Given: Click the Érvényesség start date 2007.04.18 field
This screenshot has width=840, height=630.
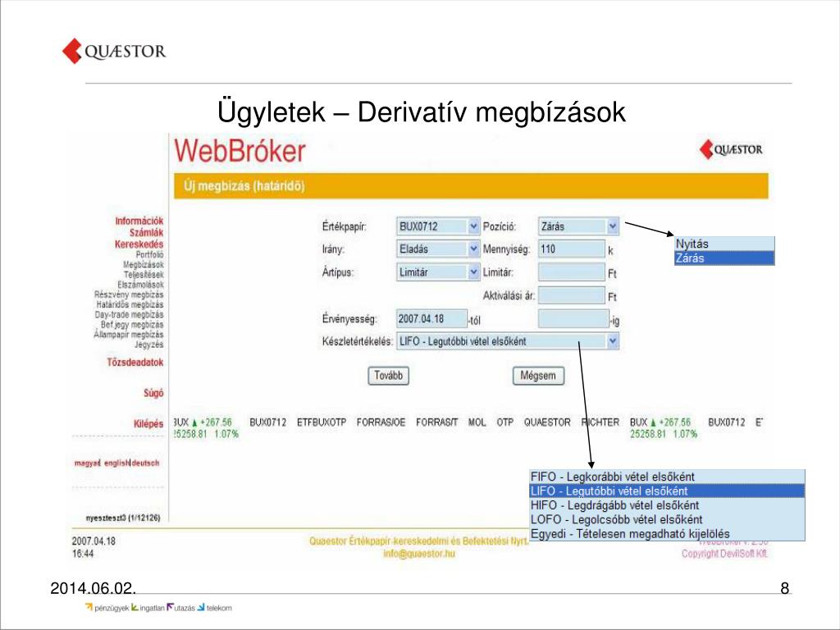Looking at the screenshot, I should click(431, 319).
